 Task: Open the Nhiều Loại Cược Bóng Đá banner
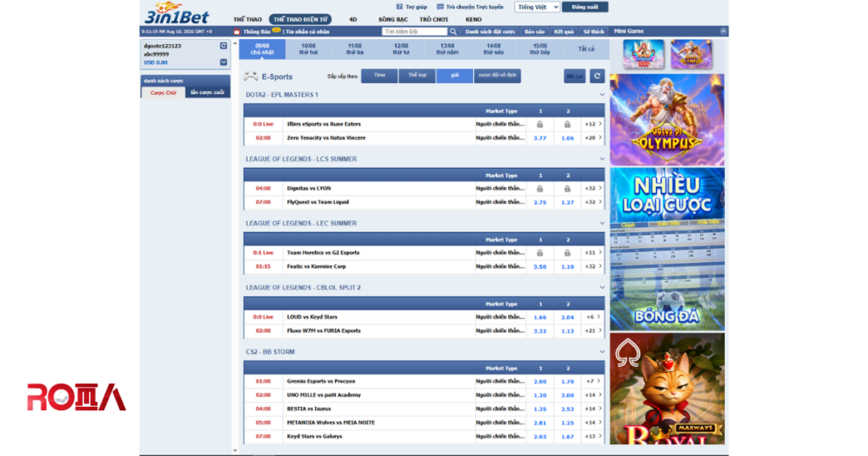coord(667,249)
